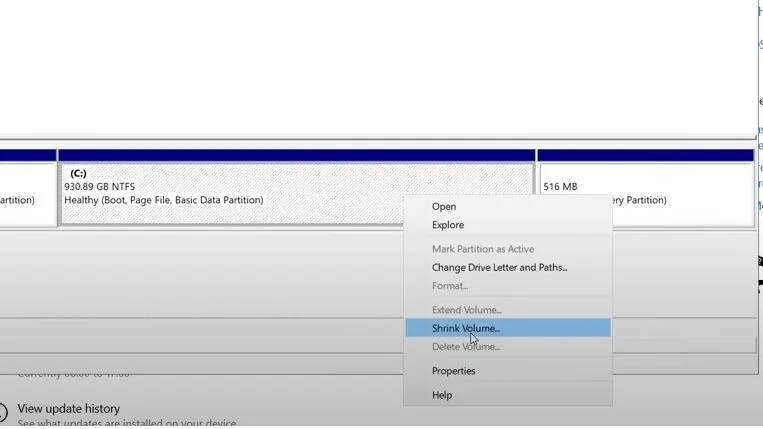763x429 pixels.
Task: Open Properties from the context menu
Action: click(508, 371)
